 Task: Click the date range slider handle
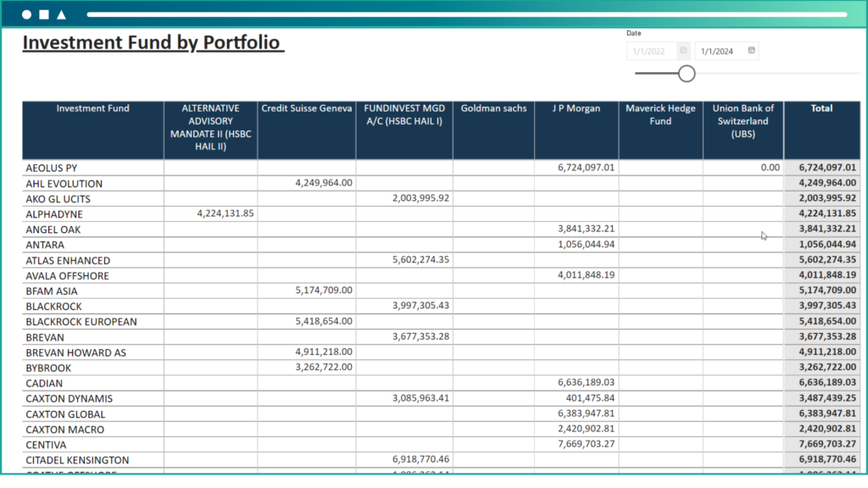(x=687, y=74)
